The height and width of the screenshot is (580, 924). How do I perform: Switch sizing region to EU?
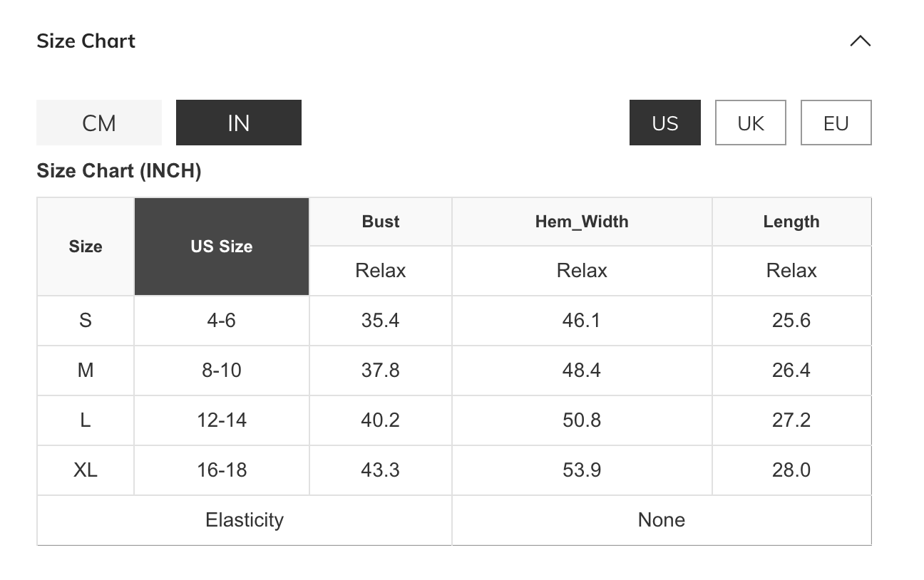coord(836,123)
